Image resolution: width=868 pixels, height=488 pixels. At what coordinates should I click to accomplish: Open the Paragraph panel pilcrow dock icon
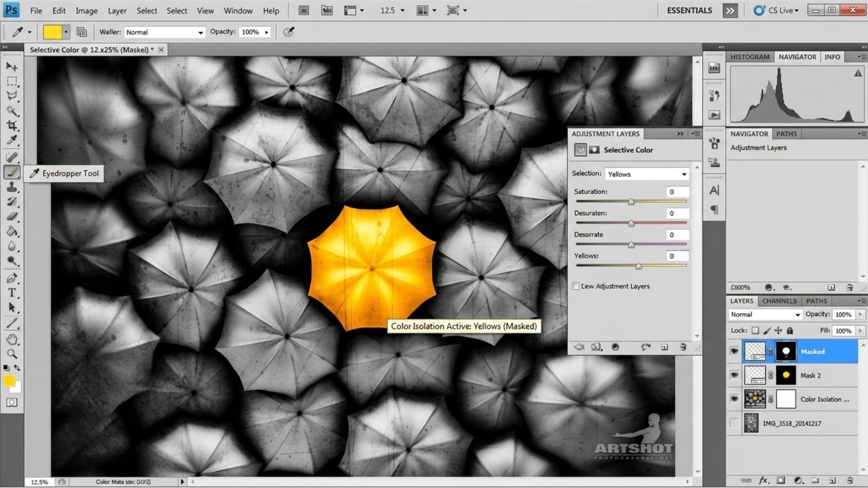(714, 210)
